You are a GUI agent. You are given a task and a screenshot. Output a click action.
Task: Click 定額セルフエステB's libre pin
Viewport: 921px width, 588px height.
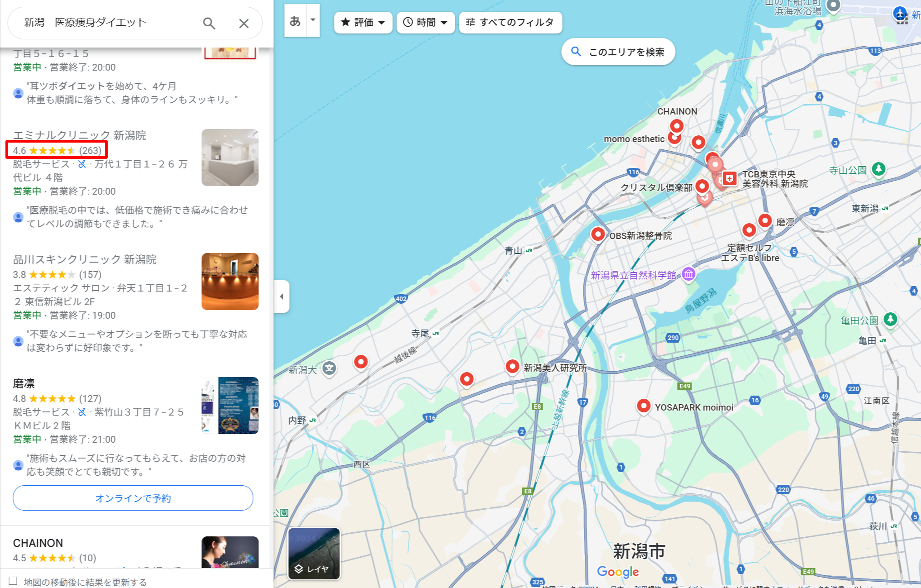tap(749, 230)
